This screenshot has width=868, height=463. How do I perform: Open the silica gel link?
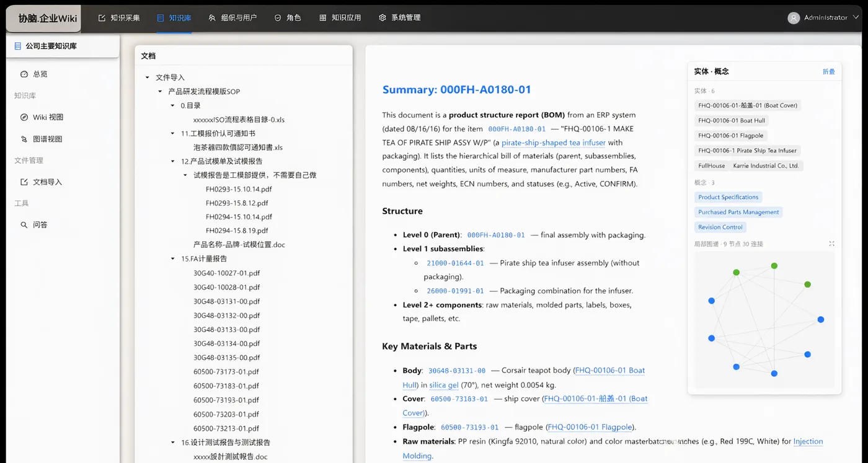(x=444, y=385)
